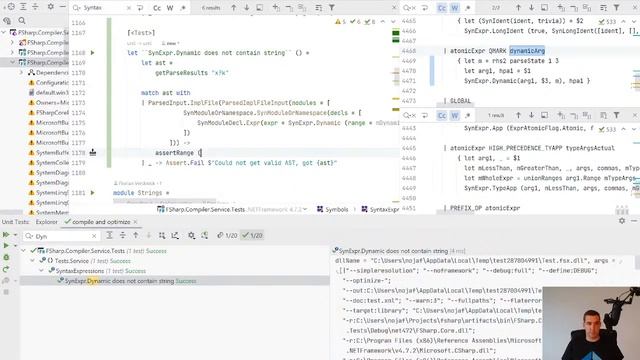Toggle Words (W) in left editor find bar
The height and width of the screenshot is (360, 640).
pyautogui.click(x=170, y=8)
